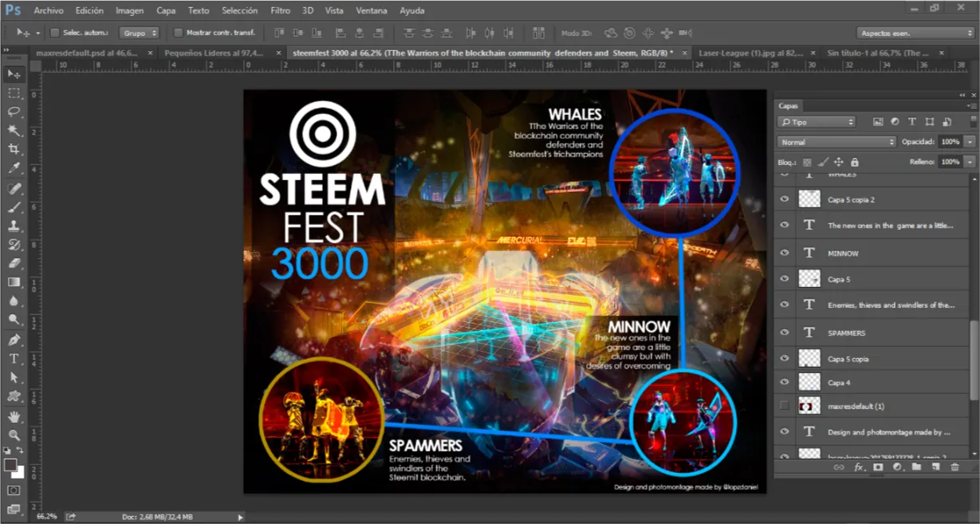The image size is (980, 524).
Task: Delete the selected layer with trash icon
Action: (x=954, y=467)
